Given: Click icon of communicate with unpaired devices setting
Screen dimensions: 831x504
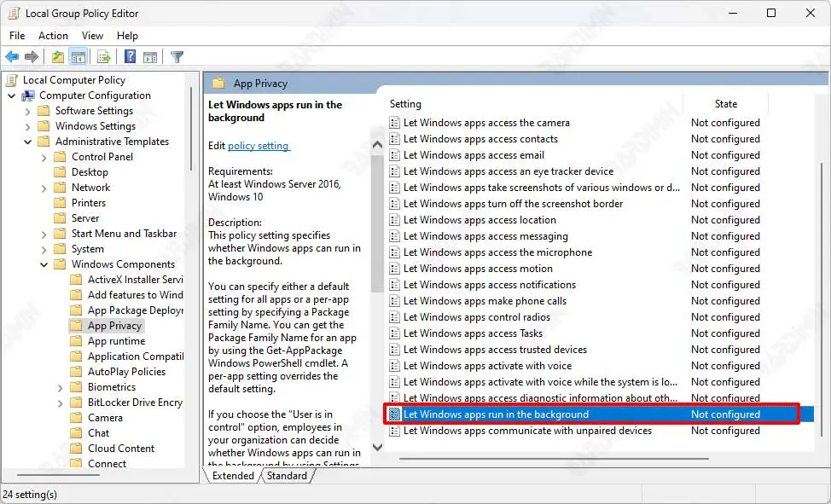Looking at the screenshot, I should coord(394,431).
